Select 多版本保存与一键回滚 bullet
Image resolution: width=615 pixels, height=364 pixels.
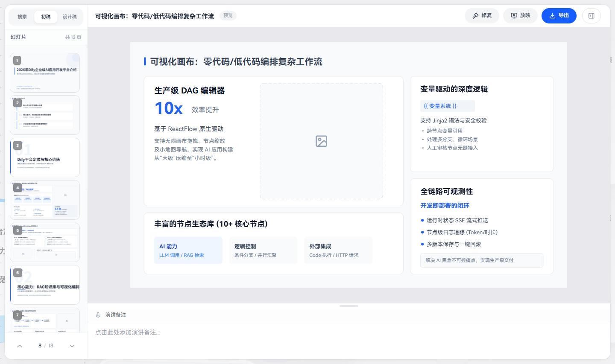[454, 245]
